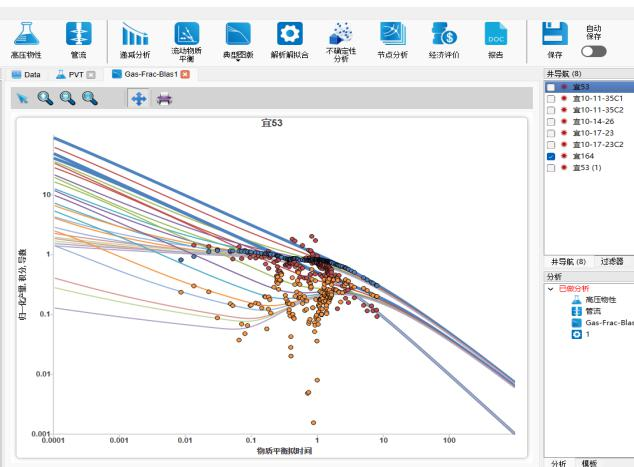Uncheck the 宜164 well checkbox
This screenshot has height=467, width=634.
(x=551, y=158)
